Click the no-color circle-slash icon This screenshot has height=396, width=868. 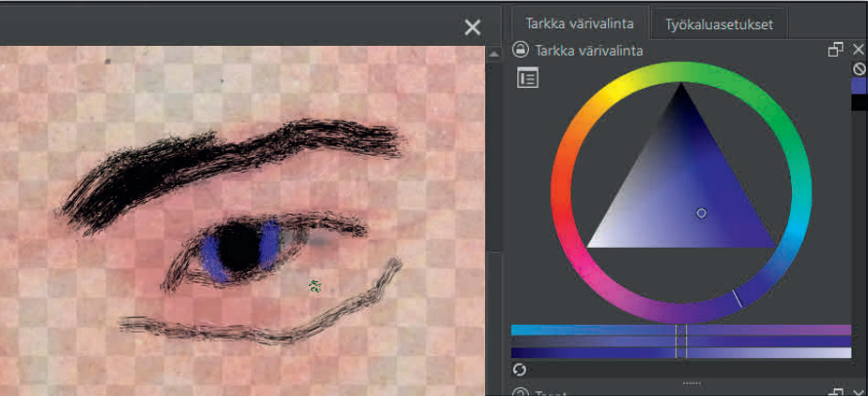[859, 69]
